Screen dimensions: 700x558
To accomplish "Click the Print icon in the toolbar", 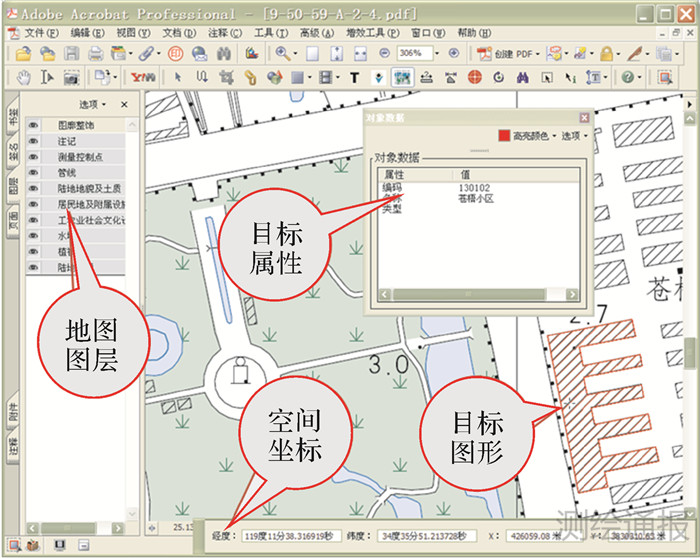I will [96, 53].
